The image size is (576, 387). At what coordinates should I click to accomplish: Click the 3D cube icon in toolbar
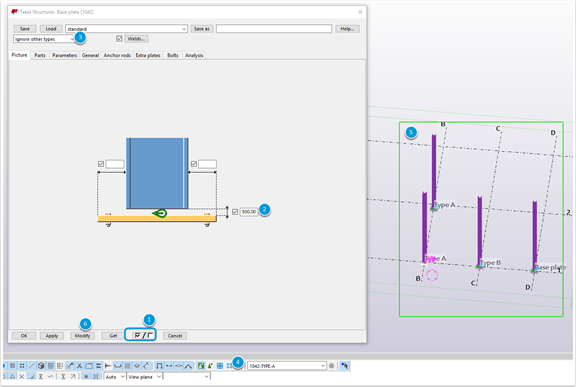coord(41,366)
